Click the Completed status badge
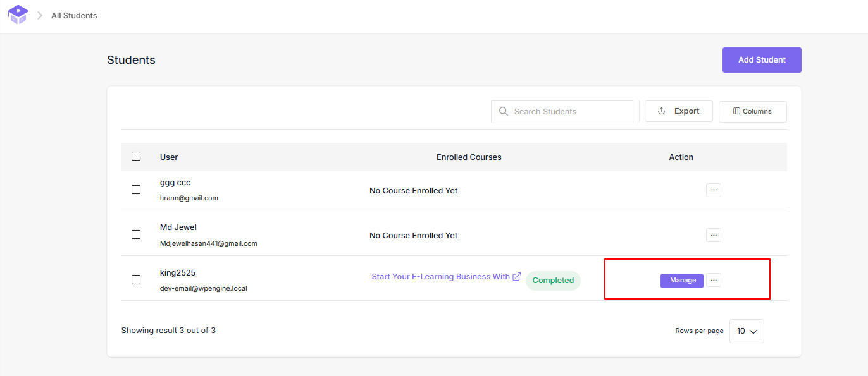Viewport: 868px width, 376px height. tap(553, 281)
